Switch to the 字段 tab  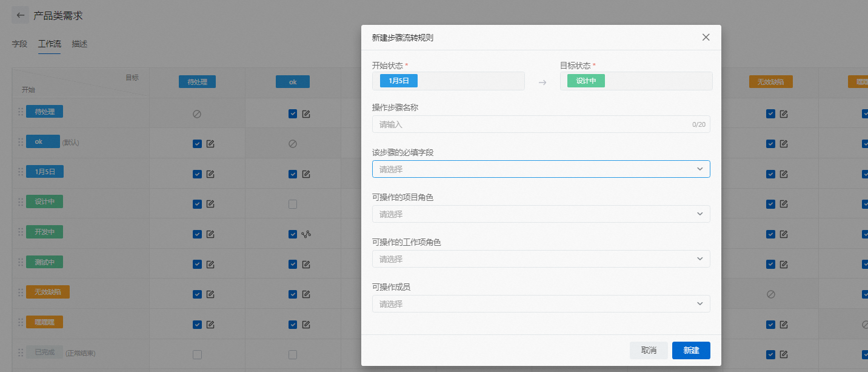[x=20, y=44]
